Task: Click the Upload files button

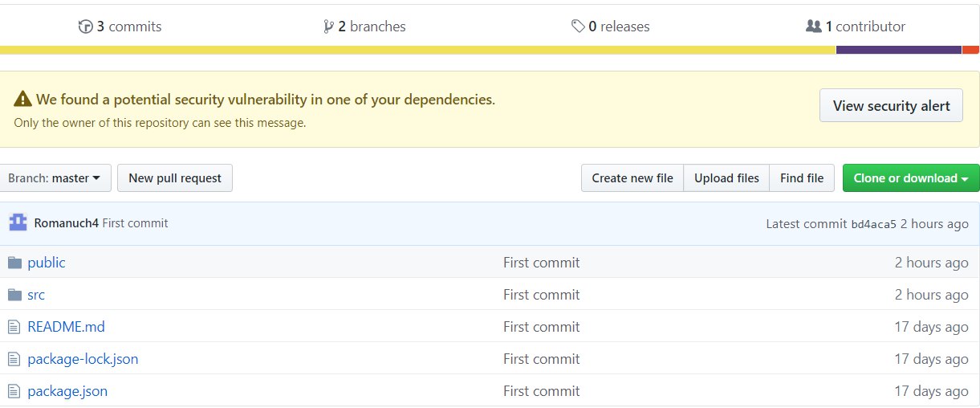Action: pos(726,178)
